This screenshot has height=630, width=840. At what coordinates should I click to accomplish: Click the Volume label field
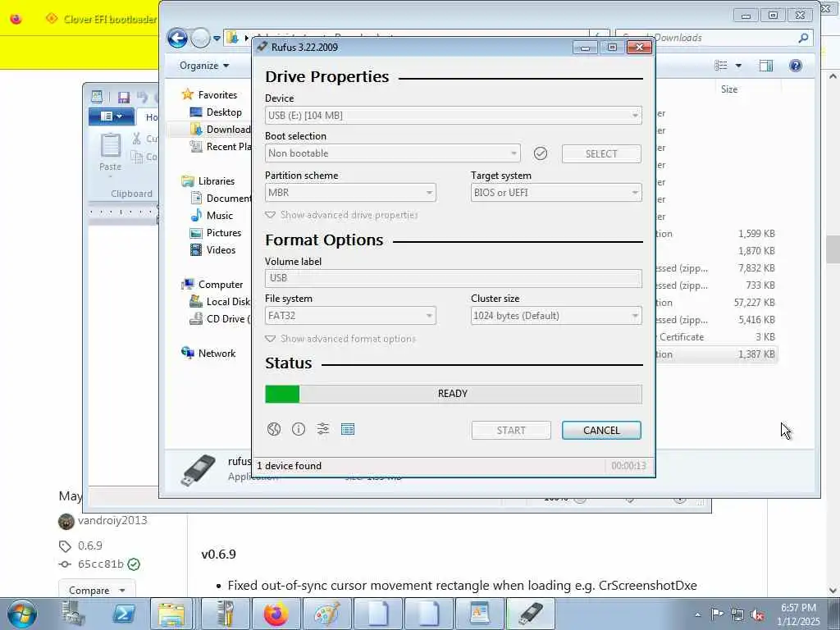(x=453, y=278)
